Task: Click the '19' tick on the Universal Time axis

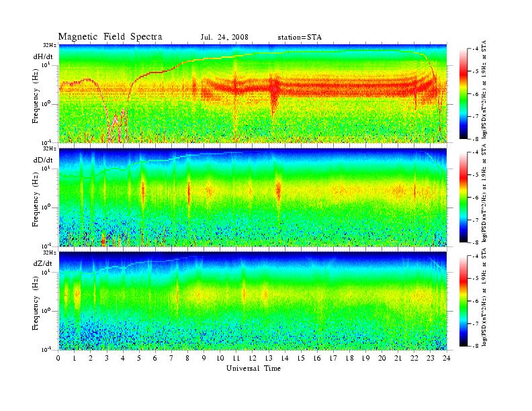Action: [x=365, y=358]
